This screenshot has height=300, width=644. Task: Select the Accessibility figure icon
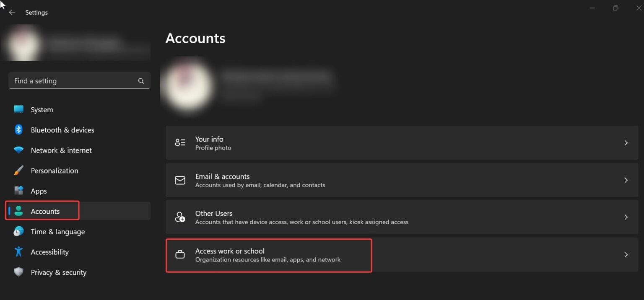coord(18,252)
